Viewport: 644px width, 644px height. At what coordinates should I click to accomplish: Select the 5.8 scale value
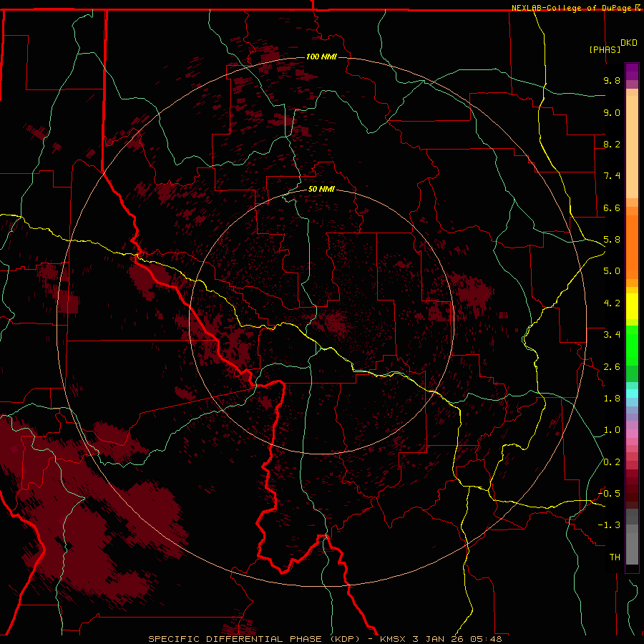[612, 240]
